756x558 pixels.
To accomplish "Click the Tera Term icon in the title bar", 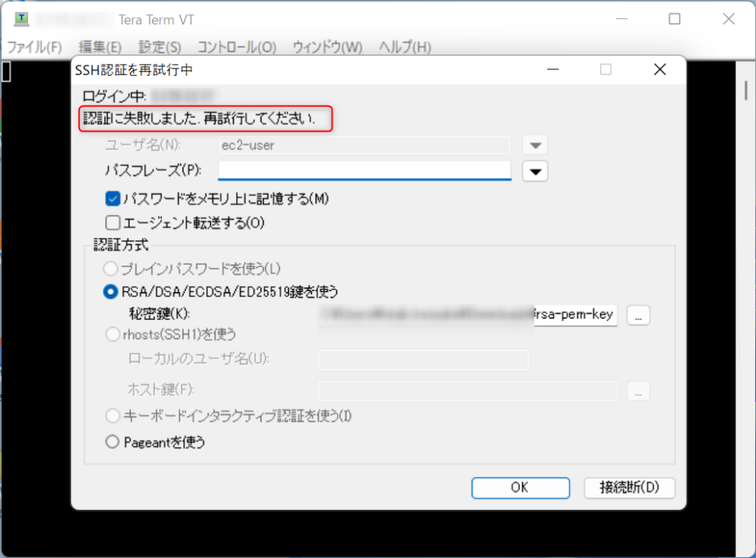I will pyautogui.click(x=21, y=18).
